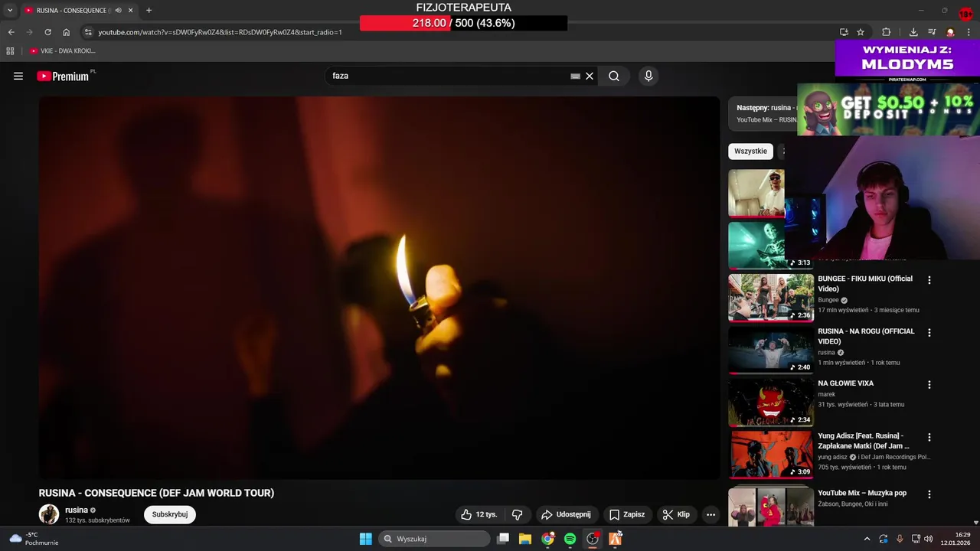Open Chrome downloads
Viewport: 980px width, 551px height.
click(x=913, y=32)
